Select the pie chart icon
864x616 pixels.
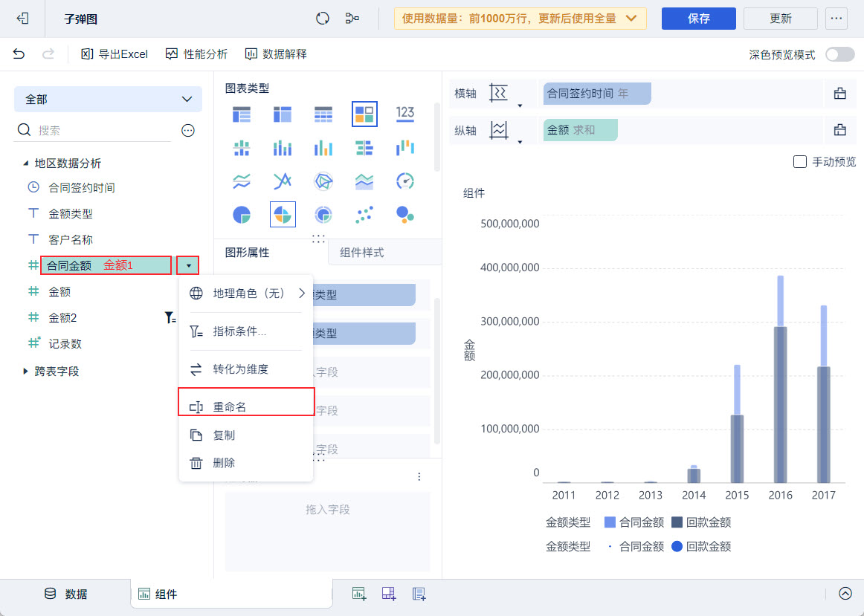[242, 215]
